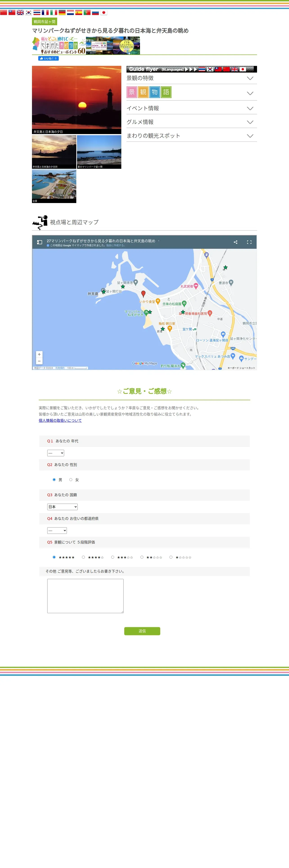The width and height of the screenshot is (289, 868).
Task: Choose the Portugal flag
Action: click(x=87, y=12)
